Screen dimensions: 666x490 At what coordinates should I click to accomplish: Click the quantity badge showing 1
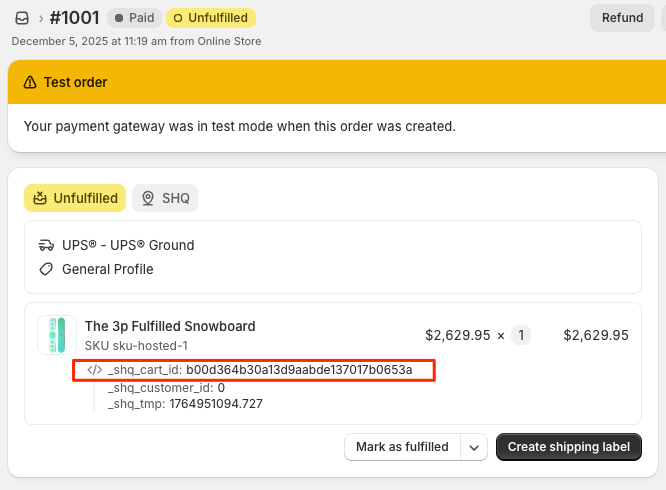522,335
